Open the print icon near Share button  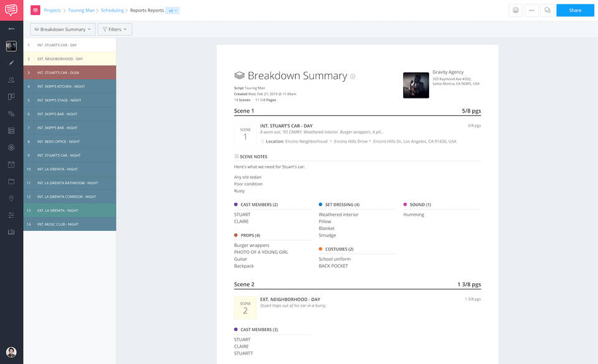coord(515,10)
